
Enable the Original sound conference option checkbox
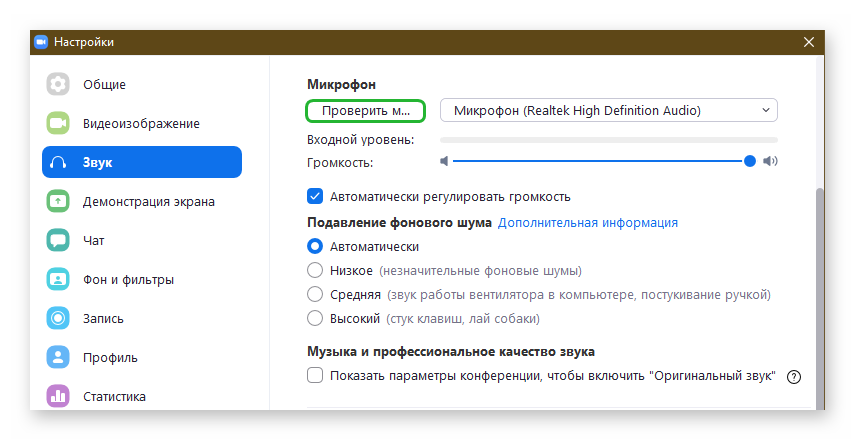tap(315, 375)
